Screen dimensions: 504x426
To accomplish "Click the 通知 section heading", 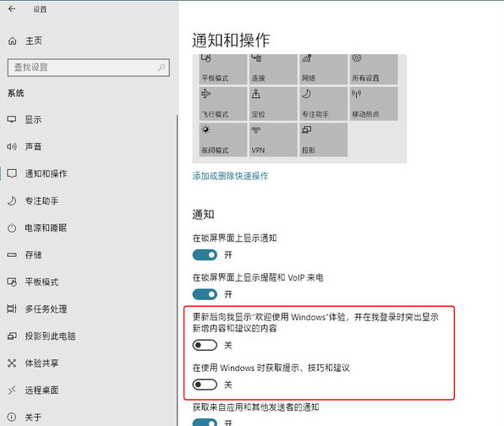I will pyautogui.click(x=203, y=215).
